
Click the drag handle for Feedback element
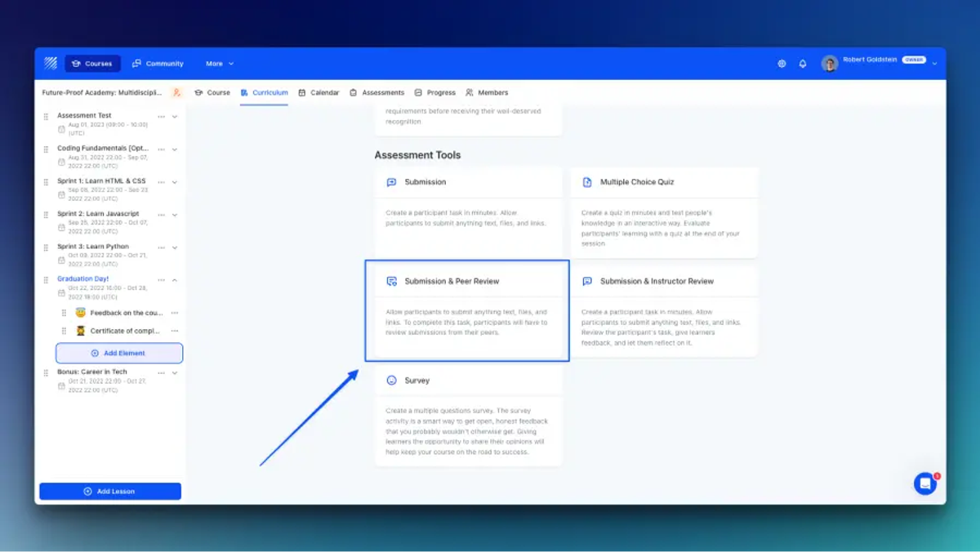tap(65, 313)
